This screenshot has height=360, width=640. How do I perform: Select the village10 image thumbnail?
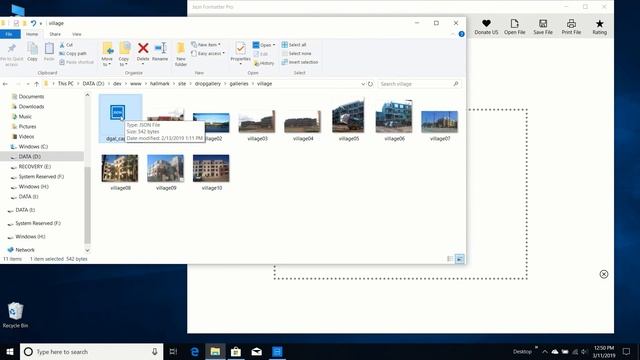[211, 168]
